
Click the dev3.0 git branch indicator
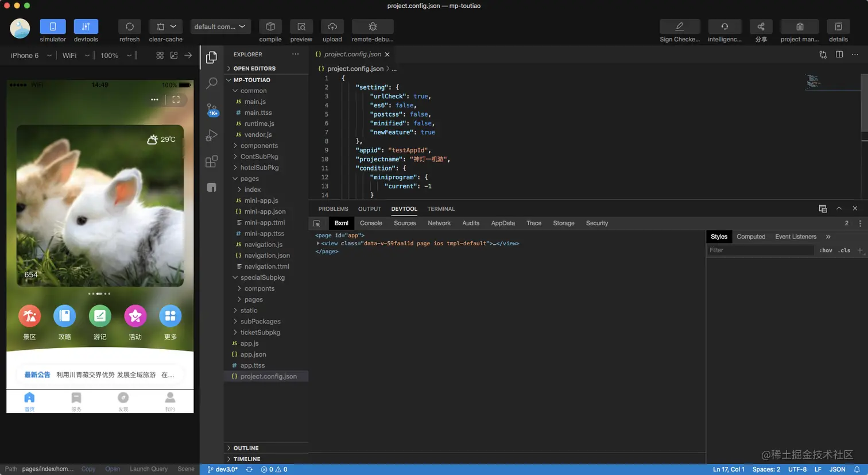click(x=223, y=469)
